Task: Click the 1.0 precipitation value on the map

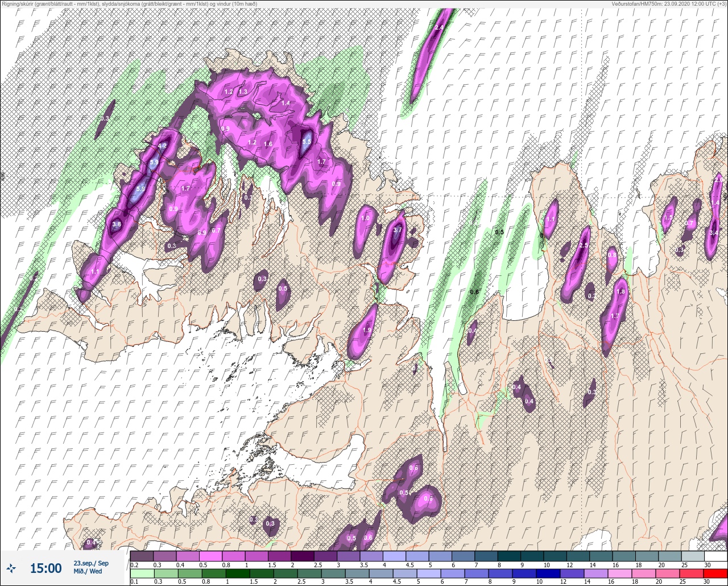Action: click(x=365, y=218)
